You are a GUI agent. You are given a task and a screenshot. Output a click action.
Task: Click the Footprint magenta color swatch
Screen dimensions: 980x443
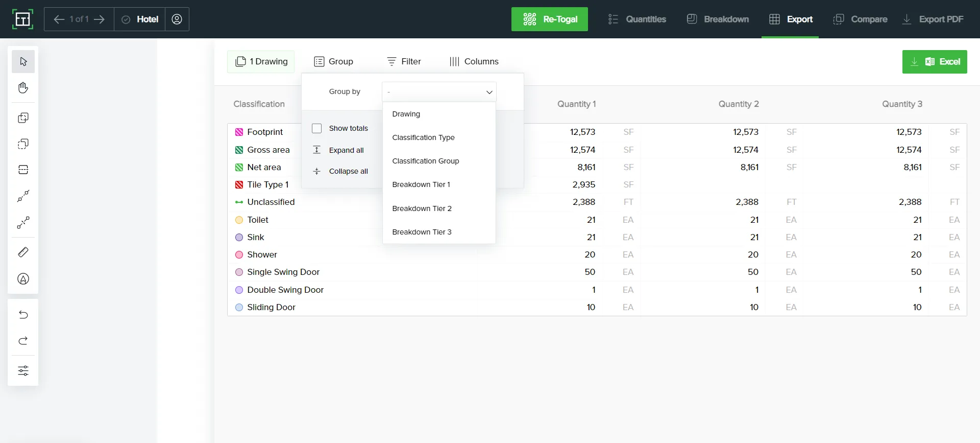tap(239, 132)
